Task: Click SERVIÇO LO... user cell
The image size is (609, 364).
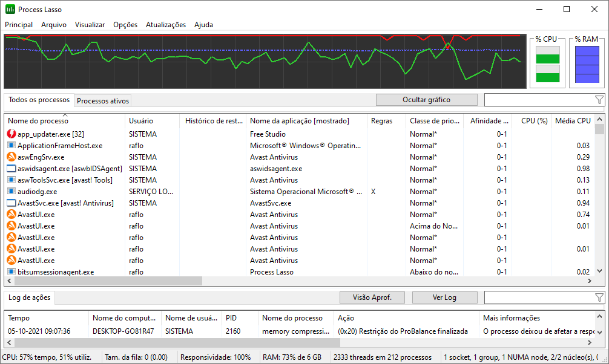Action: (151, 191)
